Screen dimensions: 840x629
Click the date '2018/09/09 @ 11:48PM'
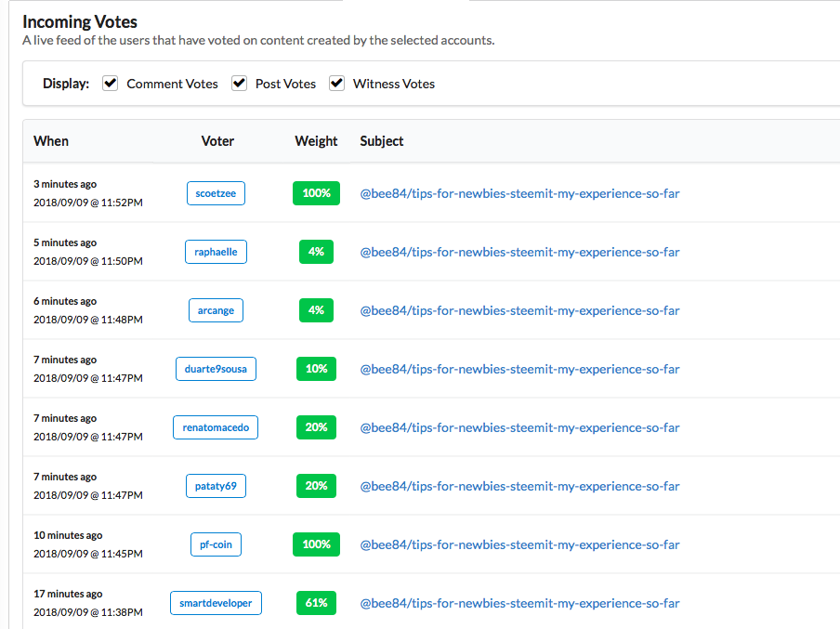point(88,320)
